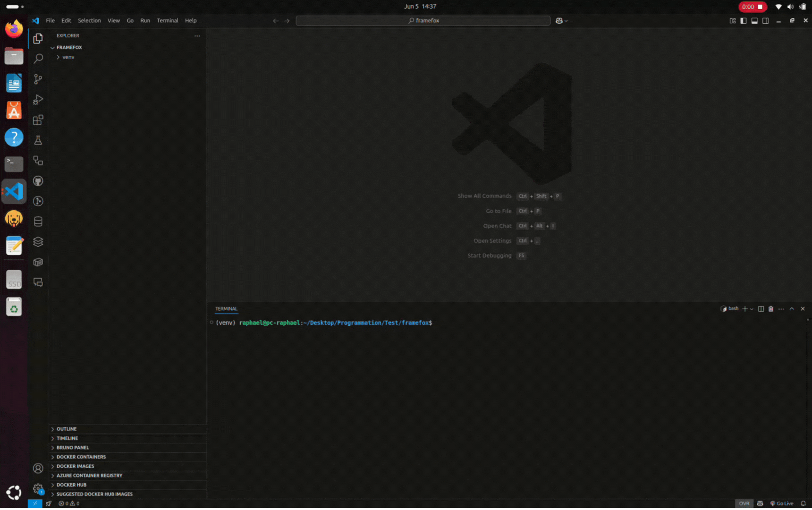The width and height of the screenshot is (812, 510).
Task: Open the Help menu
Action: tap(191, 21)
